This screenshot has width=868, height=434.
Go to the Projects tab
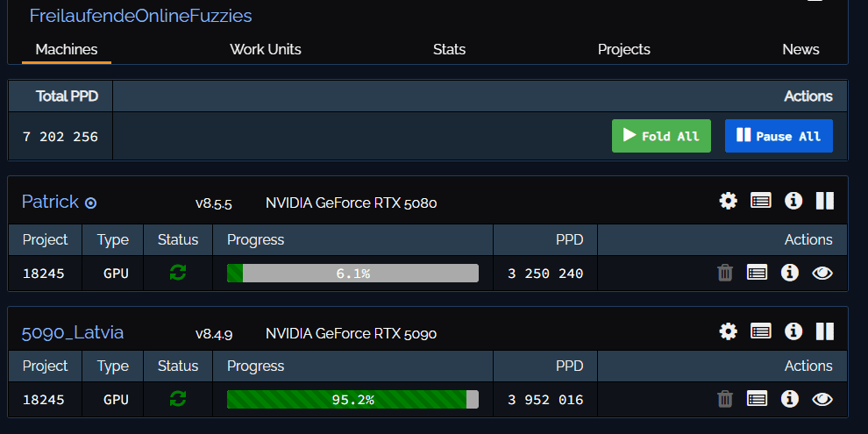pos(624,49)
